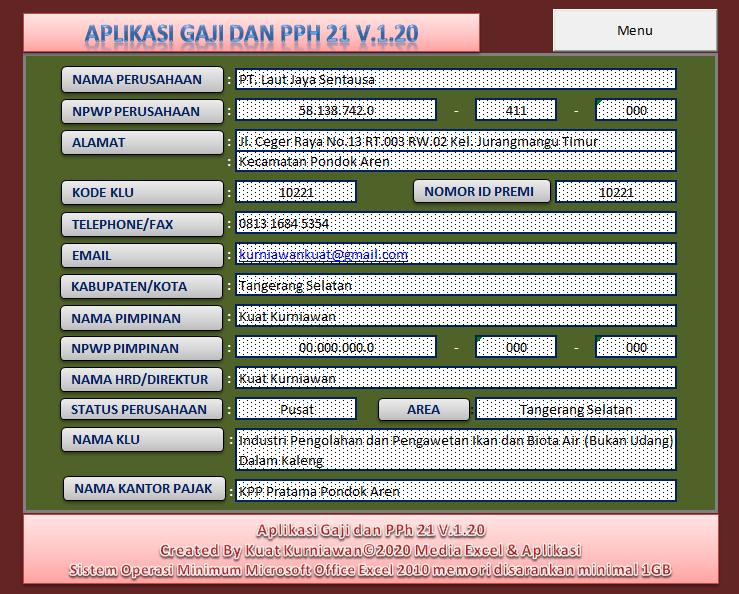Click footer line Aplikasi Gaji dan PPh 21 V.1.20

tap(371, 530)
